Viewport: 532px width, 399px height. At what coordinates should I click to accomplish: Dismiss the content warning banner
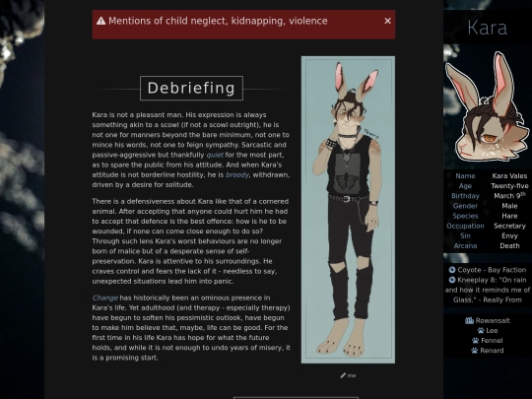[x=387, y=21]
